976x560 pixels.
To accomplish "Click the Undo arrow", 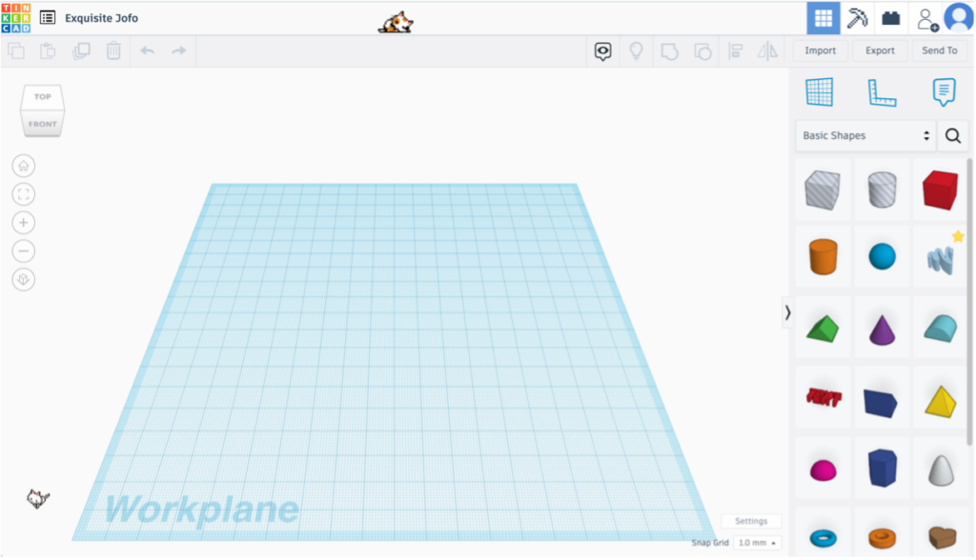I will pos(147,50).
